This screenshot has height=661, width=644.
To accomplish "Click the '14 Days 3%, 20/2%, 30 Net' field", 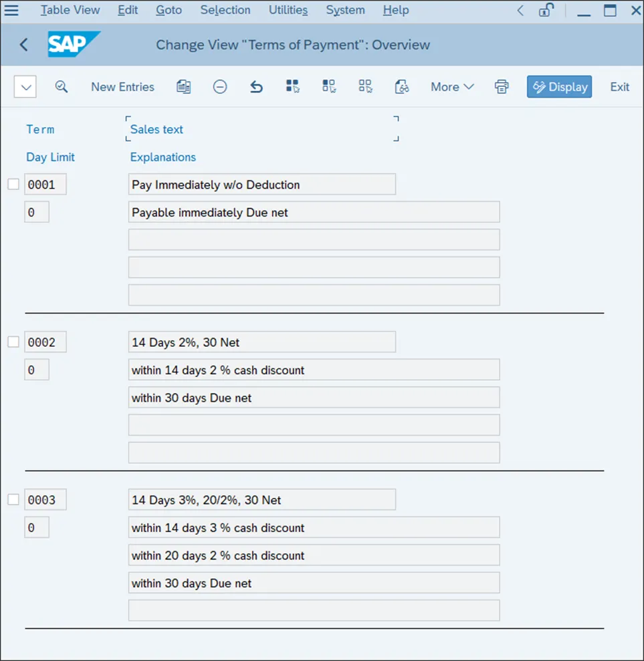I will [262, 499].
